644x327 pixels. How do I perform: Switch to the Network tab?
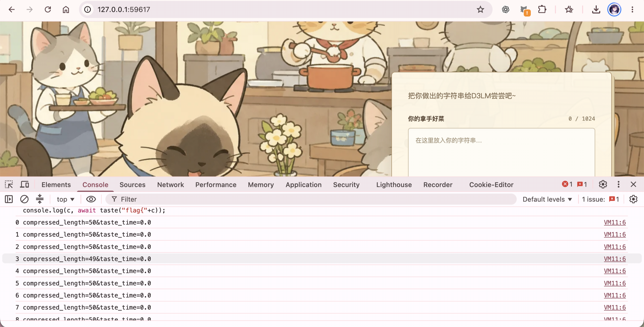click(171, 185)
